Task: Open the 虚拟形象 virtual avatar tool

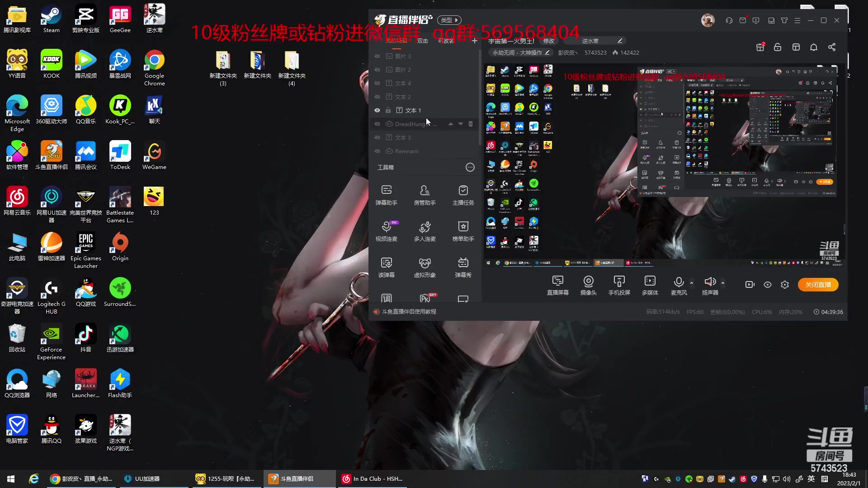Action: pos(425,267)
